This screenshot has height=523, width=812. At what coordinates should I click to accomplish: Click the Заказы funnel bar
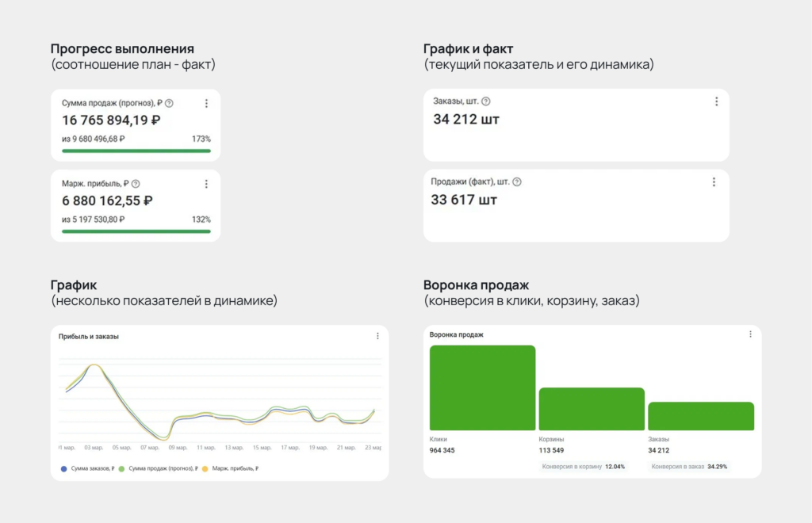701,416
